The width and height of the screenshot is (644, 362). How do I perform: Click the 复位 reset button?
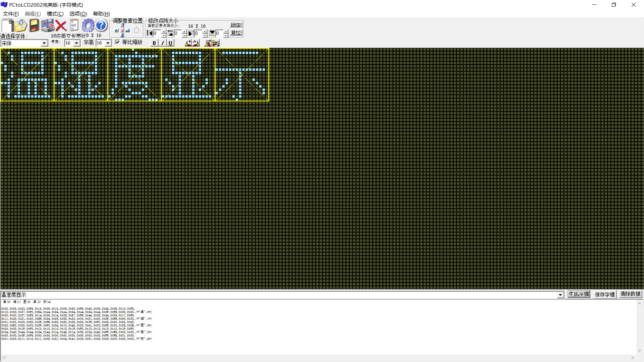click(236, 33)
